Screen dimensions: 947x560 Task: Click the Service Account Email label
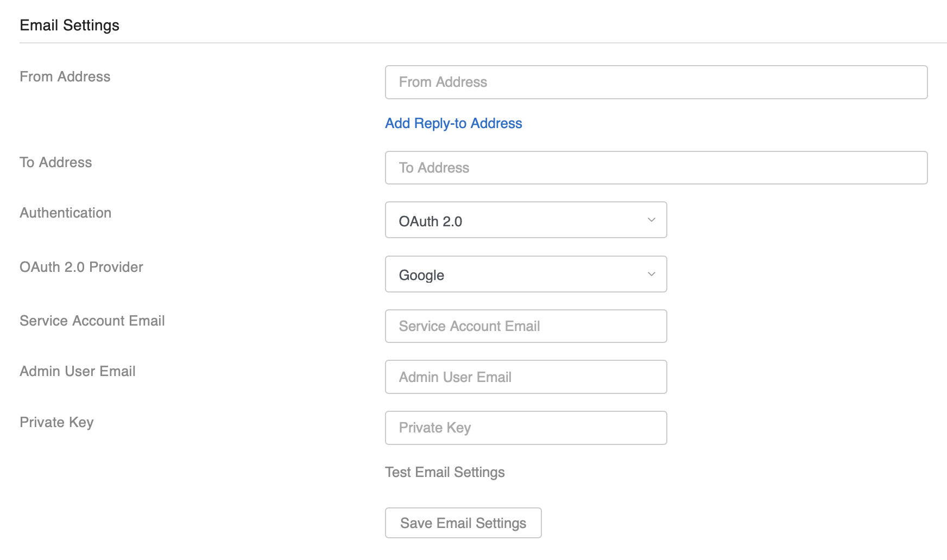(92, 321)
